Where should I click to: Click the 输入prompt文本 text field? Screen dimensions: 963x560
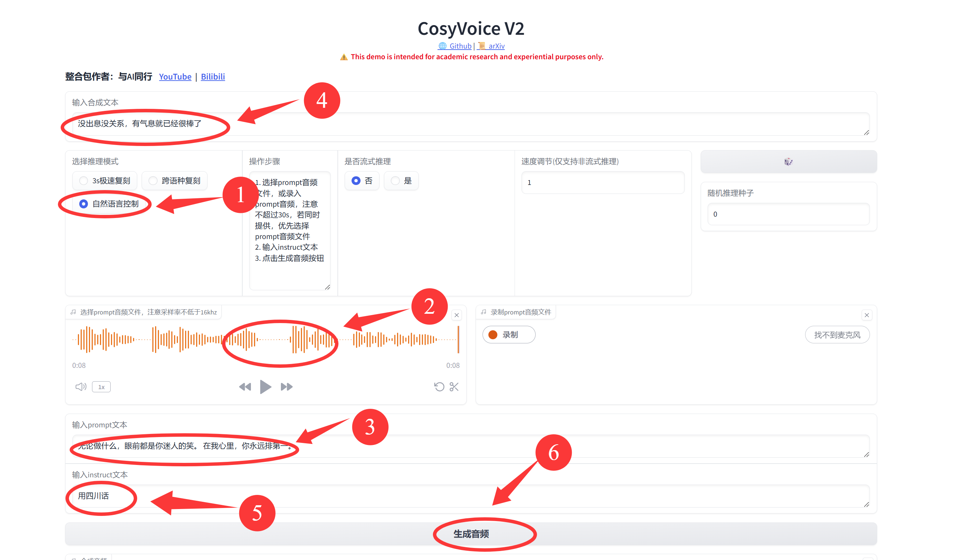click(x=471, y=446)
